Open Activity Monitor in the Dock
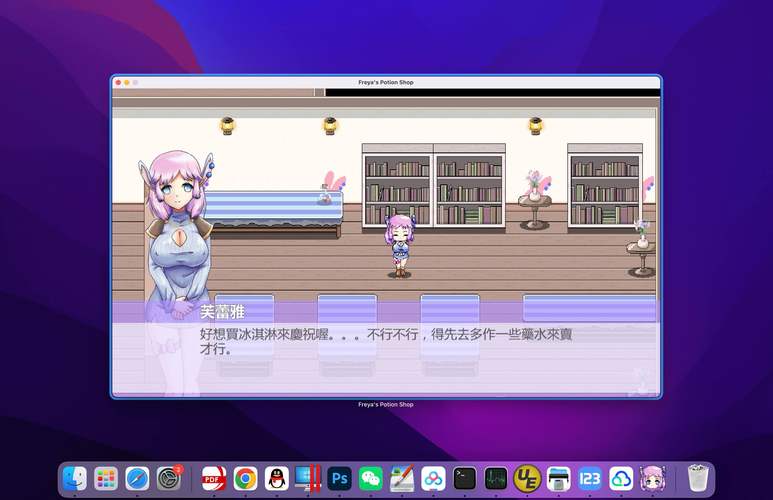Screen dimensions: 773x500 pos(496,478)
